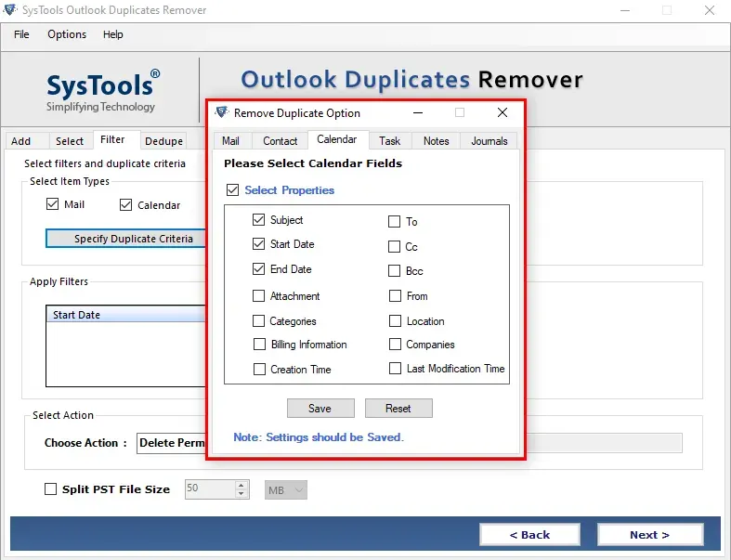Minimize the main SysTools window
This screenshot has width=731, height=560.
tap(625, 10)
